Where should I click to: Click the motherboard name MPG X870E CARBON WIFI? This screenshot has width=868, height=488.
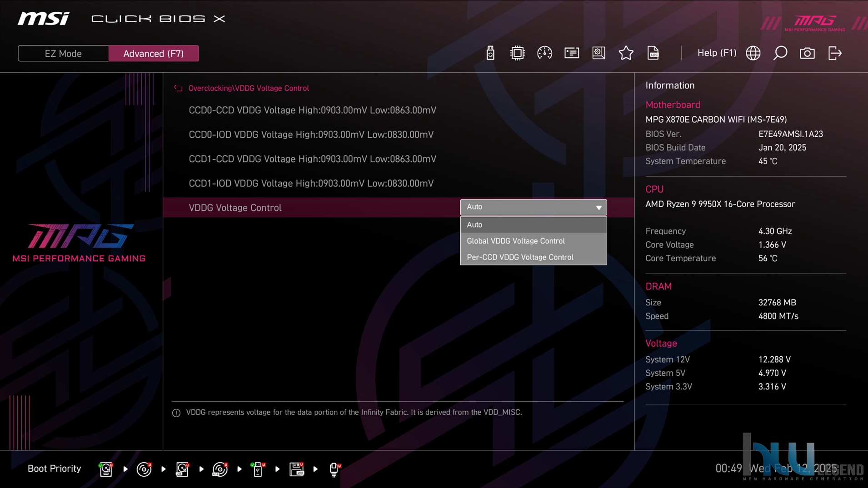tap(716, 120)
